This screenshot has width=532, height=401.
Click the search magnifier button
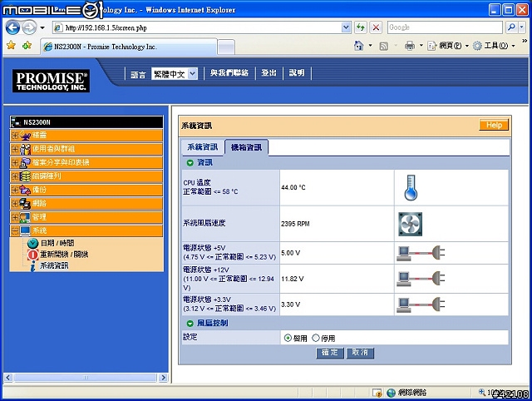point(511,27)
